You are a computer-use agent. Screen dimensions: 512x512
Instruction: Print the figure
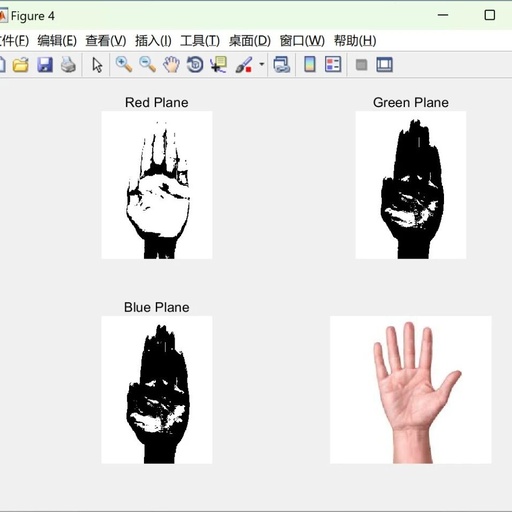pyautogui.click(x=68, y=65)
